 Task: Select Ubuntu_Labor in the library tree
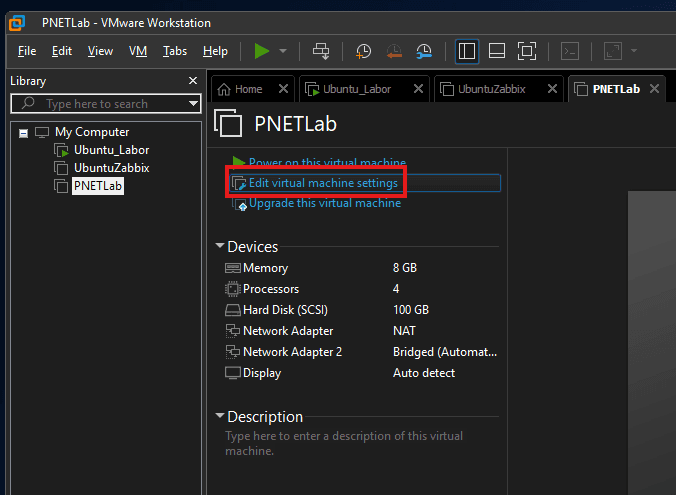[112, 150]
